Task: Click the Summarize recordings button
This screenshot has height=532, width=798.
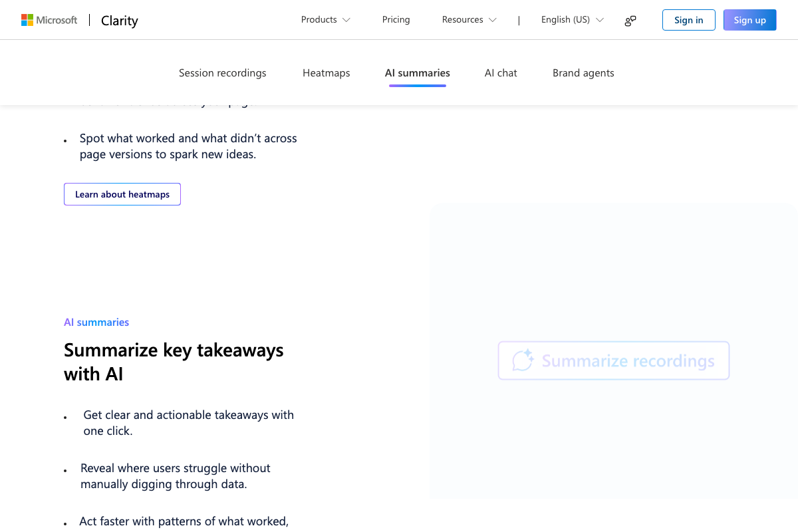Action: 614,360
